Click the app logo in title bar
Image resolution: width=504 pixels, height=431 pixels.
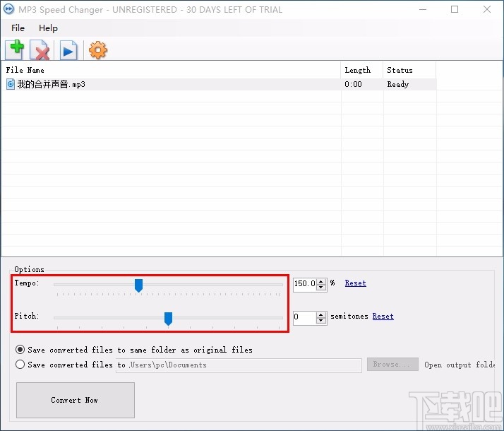(9, 9)
